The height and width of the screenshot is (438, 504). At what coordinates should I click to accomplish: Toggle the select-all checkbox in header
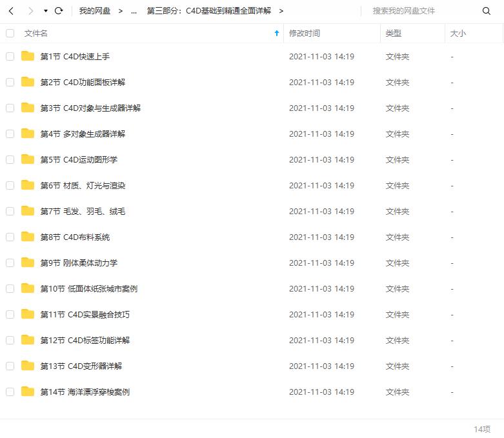click(10, 33)
